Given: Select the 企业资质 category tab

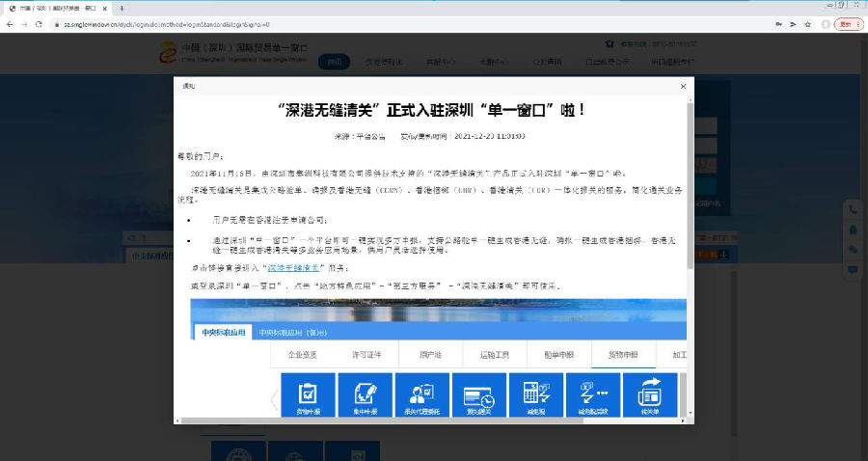Looking at the screenshot, I should [x=303, y=354].
